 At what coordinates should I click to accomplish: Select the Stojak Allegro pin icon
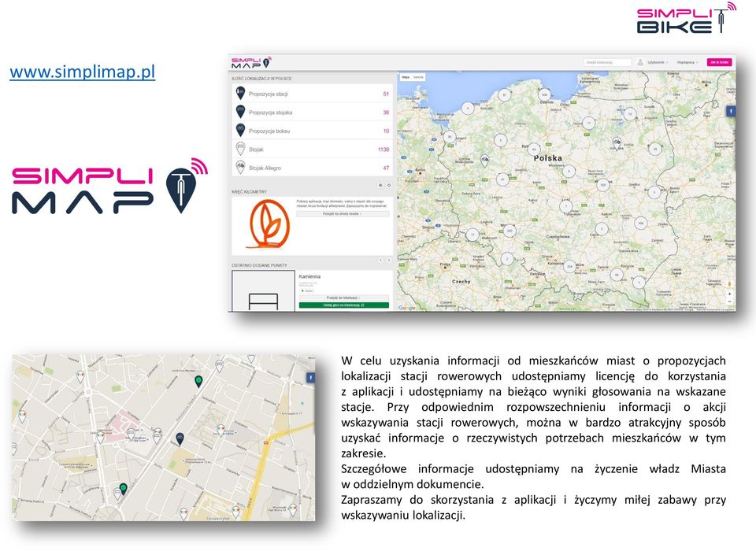[x=240, y=168]
